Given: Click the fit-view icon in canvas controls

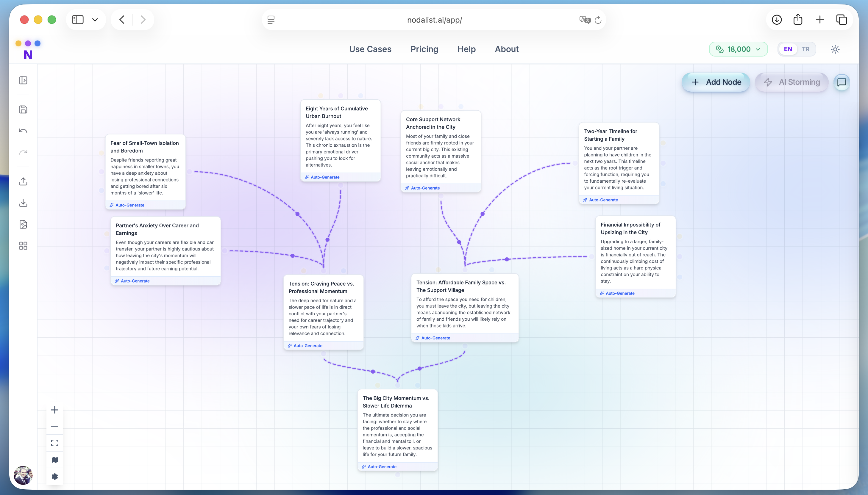Looking at the screenshot, I should tap(55, 443).
